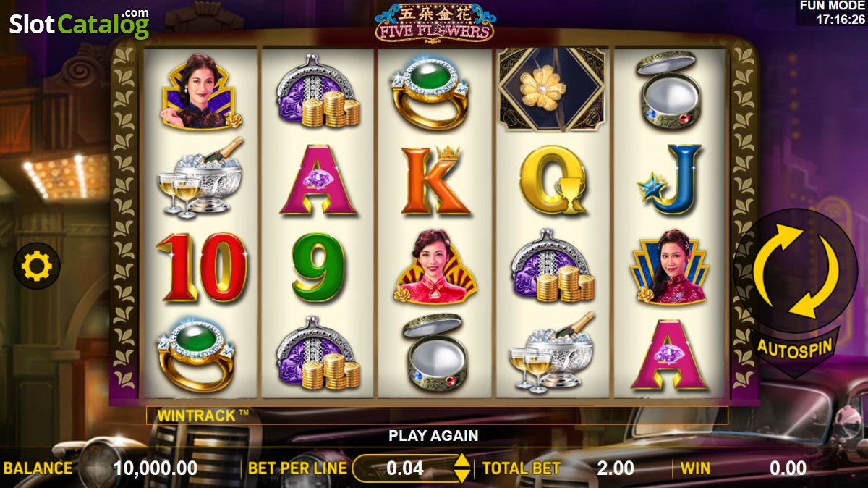Click the bet per line value 0.04

click(x=405, y=468)
